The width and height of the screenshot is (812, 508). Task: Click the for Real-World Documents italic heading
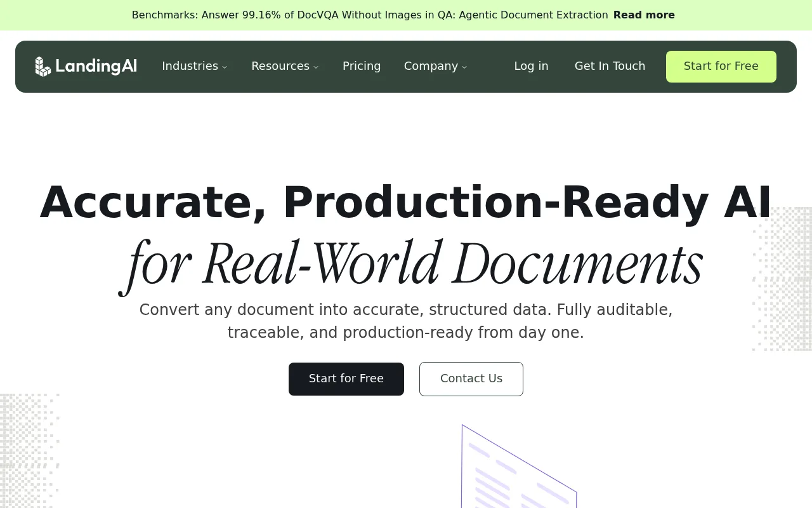[x=411, y=264]
